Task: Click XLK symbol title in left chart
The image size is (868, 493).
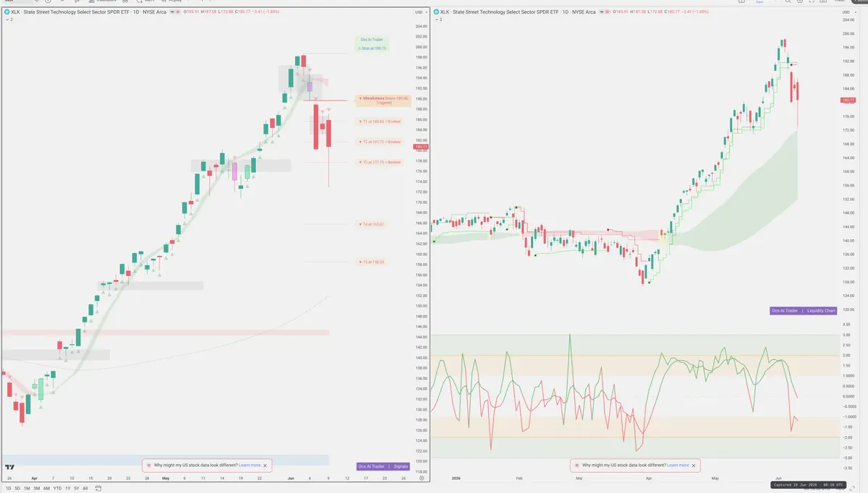Action: pyautogui.click(x=88, y=12)
